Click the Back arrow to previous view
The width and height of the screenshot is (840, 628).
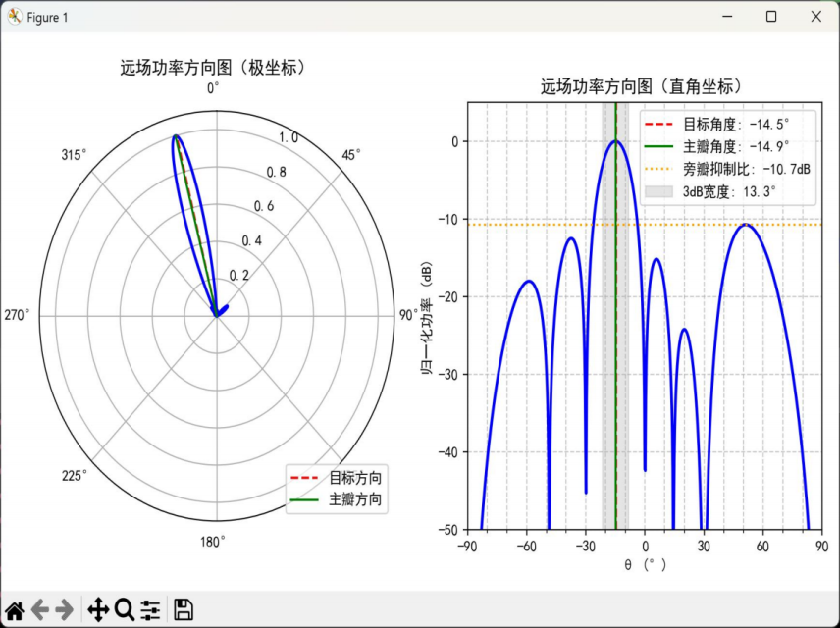point(40,609)
